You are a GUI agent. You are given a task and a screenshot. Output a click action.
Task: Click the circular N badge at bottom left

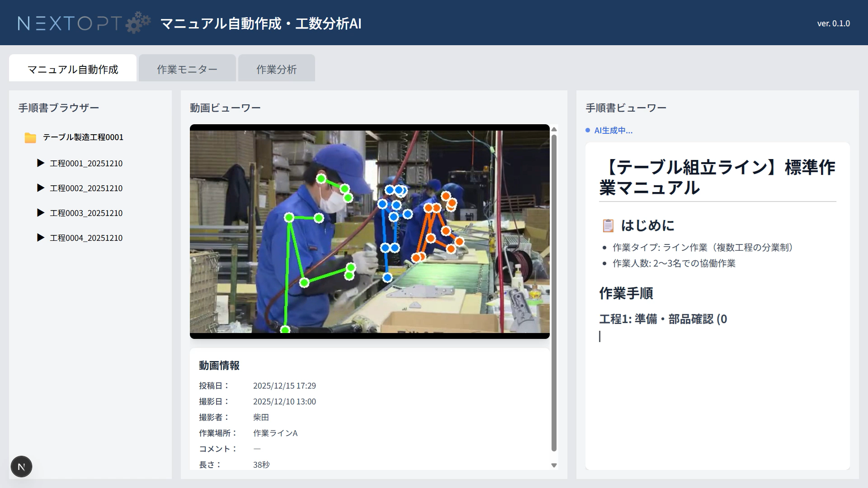pos(21,466)
